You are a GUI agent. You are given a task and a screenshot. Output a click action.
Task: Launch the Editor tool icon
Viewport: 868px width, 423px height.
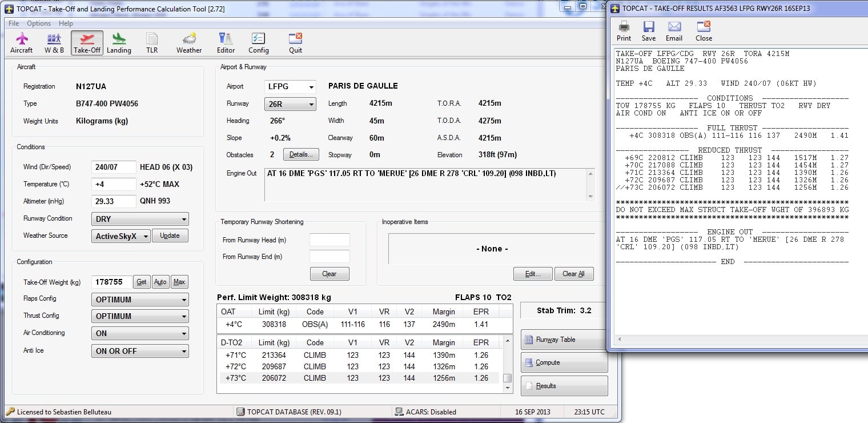click(x=226, y=43)
